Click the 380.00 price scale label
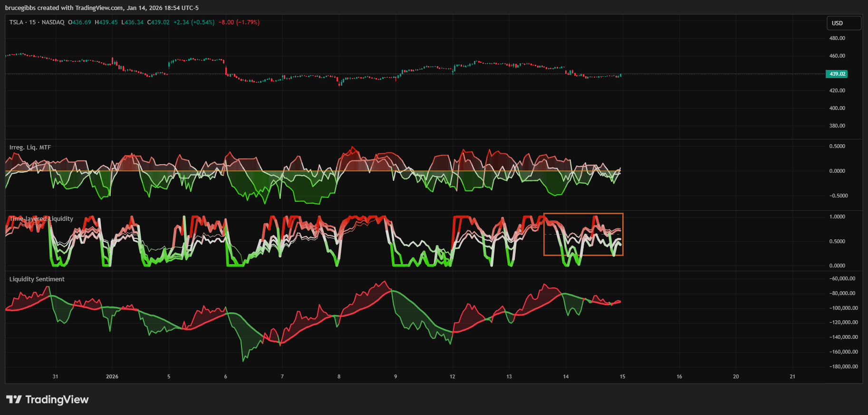The image size is (868, 415). [837, 126]
